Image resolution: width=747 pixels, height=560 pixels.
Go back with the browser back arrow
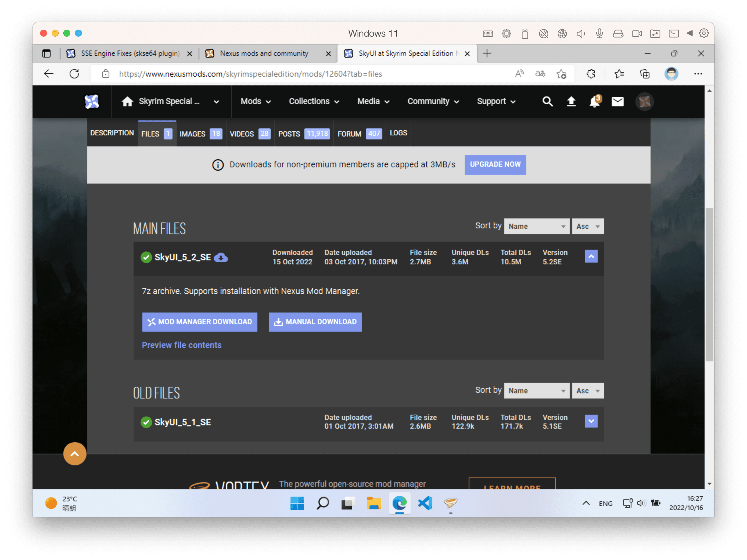click(49, 74)
